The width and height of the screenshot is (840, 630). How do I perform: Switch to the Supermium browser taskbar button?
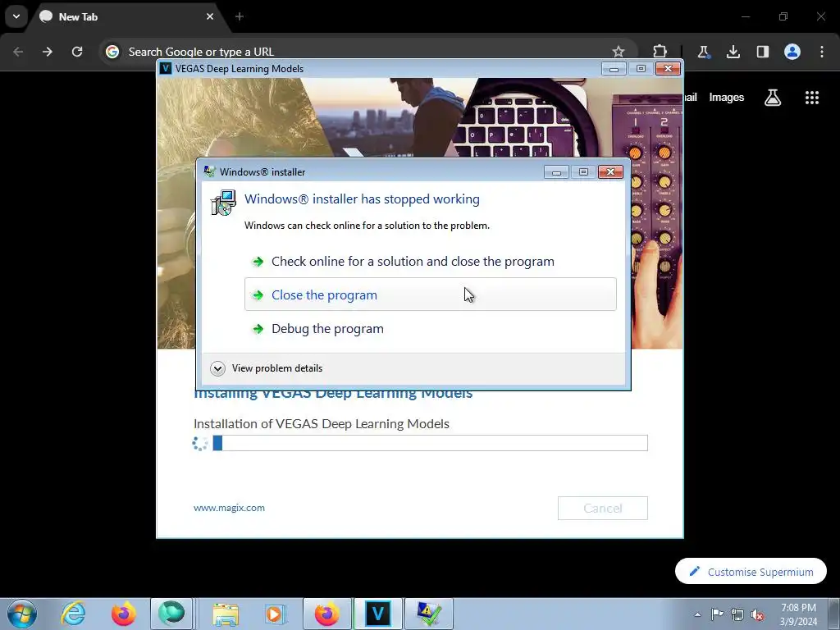pos(171,614)
